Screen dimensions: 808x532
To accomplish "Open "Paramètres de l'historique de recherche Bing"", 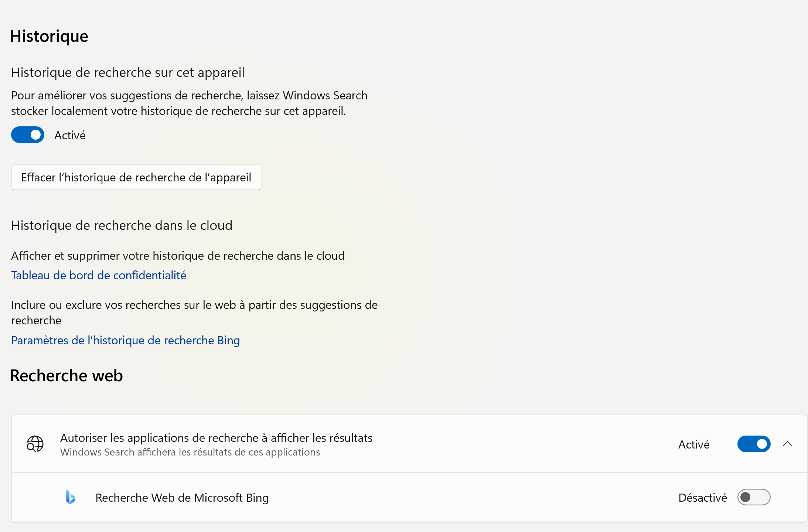I will pos(126,340).
